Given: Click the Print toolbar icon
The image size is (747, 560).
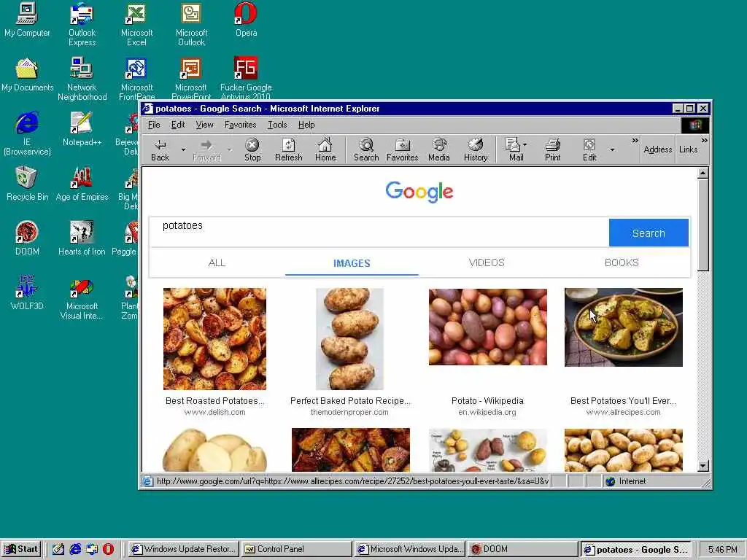Looking at the screenshot, I should coord(553,150).
